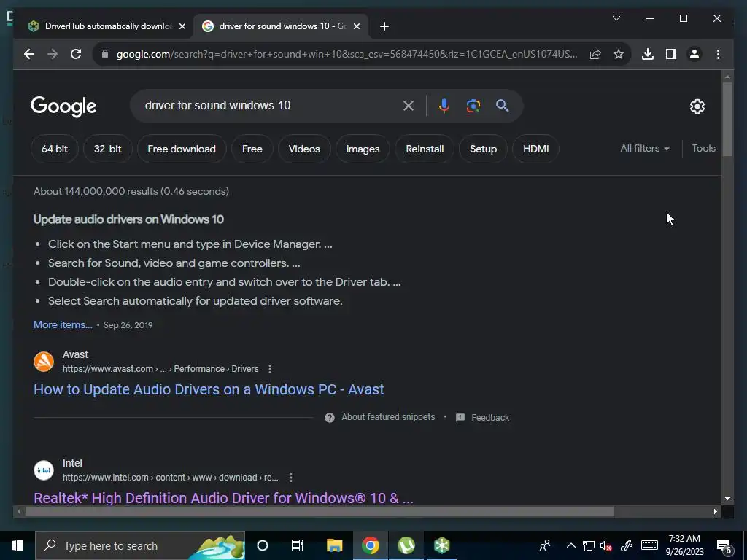The height and width of the screenshot is (560, 747).
Task: Click the horizontal scrollbar thumb
Action: [320, 512]
